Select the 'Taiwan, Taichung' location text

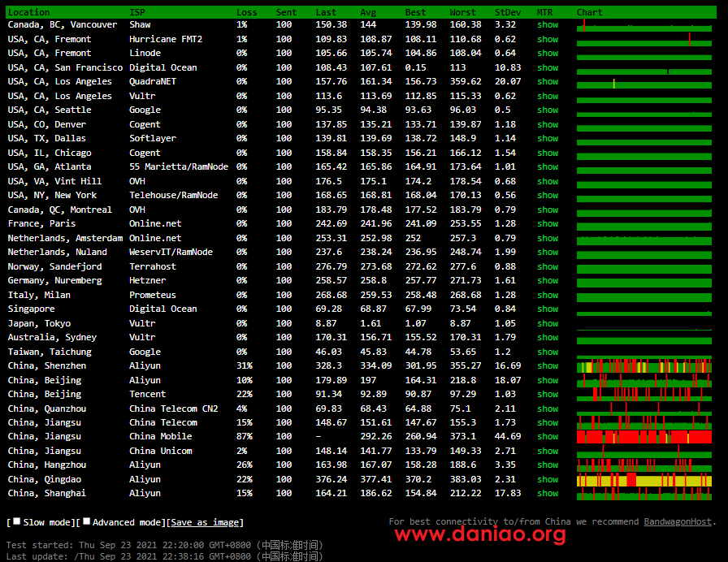coord(50,352)
